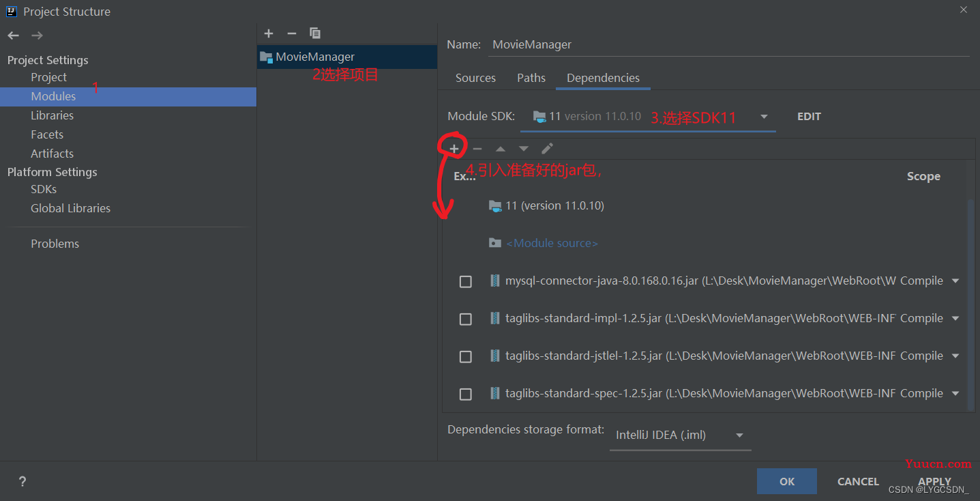Image resolution: width=980 pixels, height=501 pixels.
Task: Check the export box for taglibs-standard-impl jar
Action: pyautogui.click(x=466, y=319)
